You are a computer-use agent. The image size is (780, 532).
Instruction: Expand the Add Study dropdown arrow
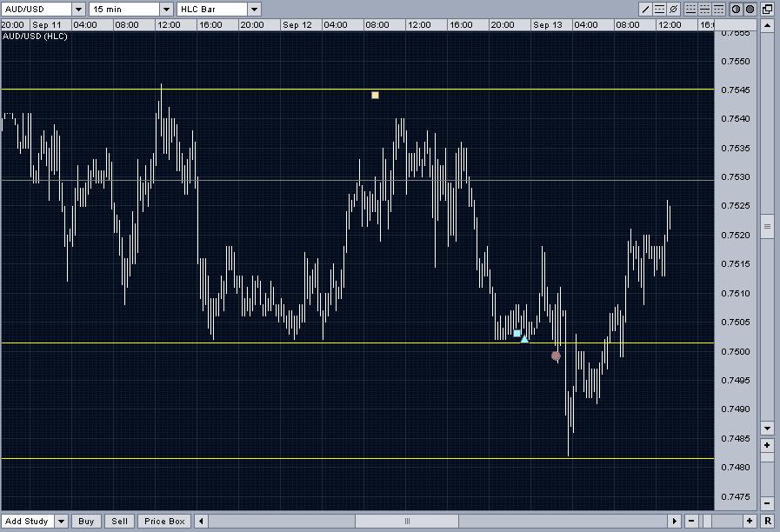(61, 521)
